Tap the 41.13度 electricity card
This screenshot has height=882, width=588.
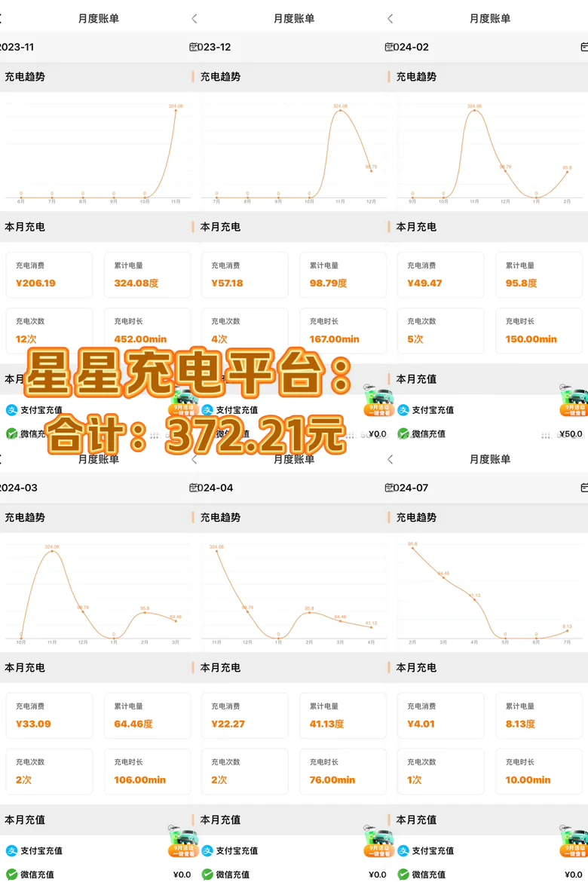343,715
